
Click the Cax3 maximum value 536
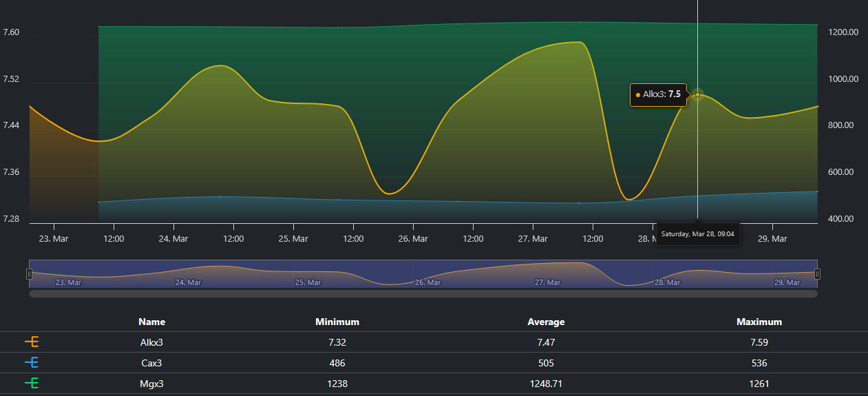(759, 363)
